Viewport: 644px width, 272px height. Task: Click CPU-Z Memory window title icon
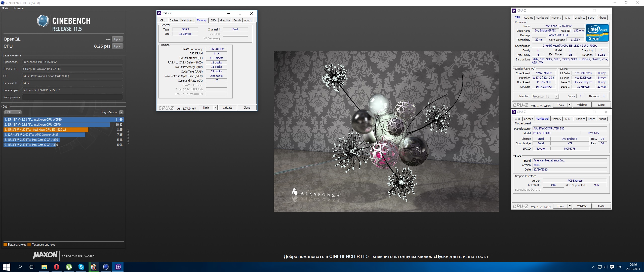coord(159,13)
